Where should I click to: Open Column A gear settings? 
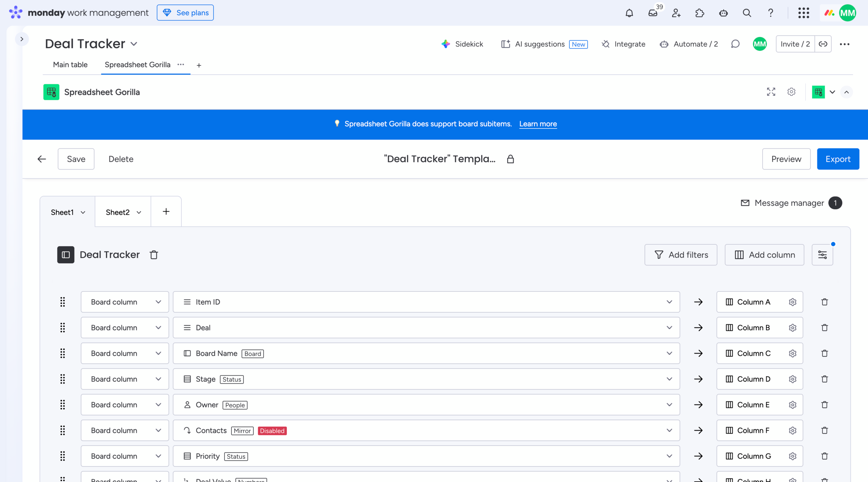[x=792, y=302]
